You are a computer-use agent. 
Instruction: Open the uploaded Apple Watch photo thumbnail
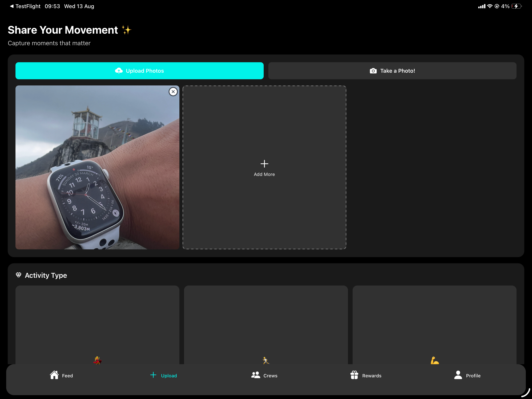(x=97, y=167)
